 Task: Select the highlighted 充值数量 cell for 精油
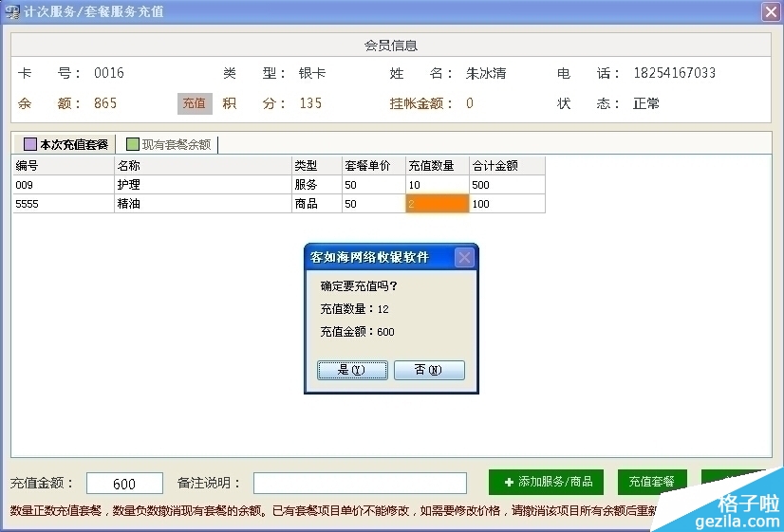[x=438, y=204]
